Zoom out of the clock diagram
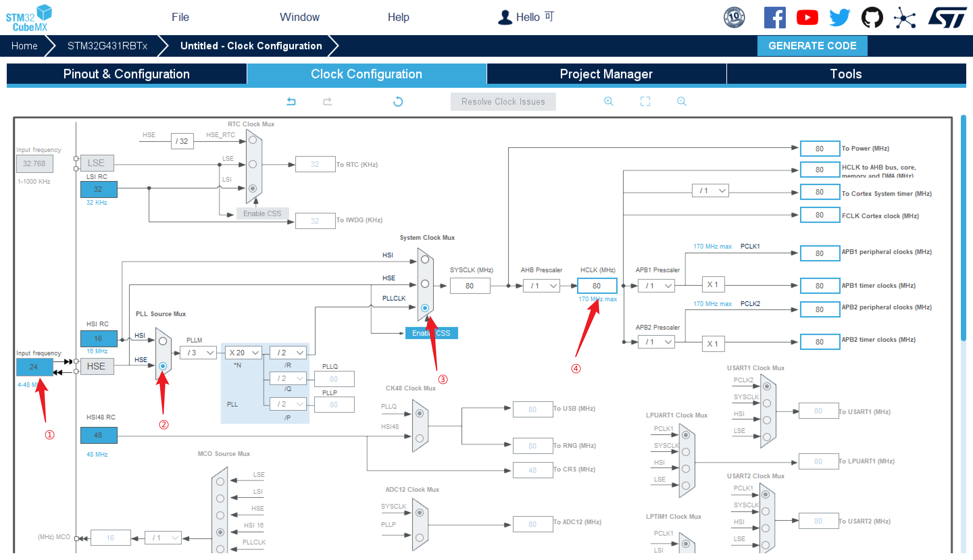The width and height of the screenshot is (973, 560). coord(681,101)
